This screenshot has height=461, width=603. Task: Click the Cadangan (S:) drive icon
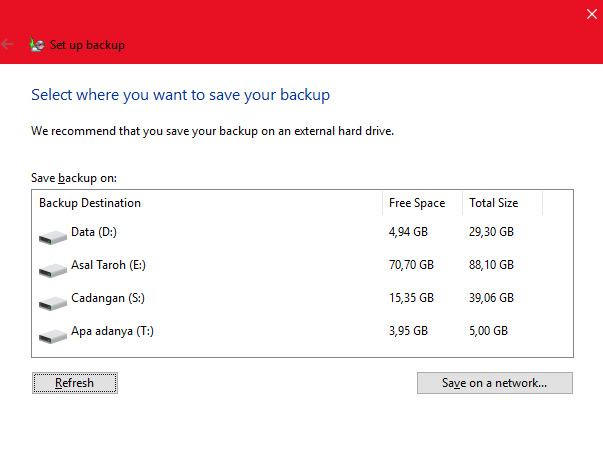(53, 303)
